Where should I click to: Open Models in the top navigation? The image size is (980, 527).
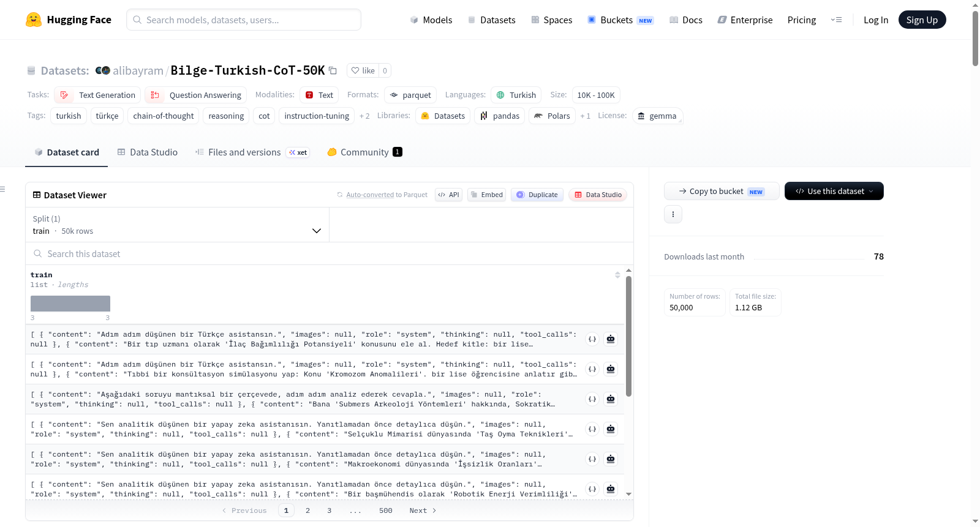coord(431,20)
